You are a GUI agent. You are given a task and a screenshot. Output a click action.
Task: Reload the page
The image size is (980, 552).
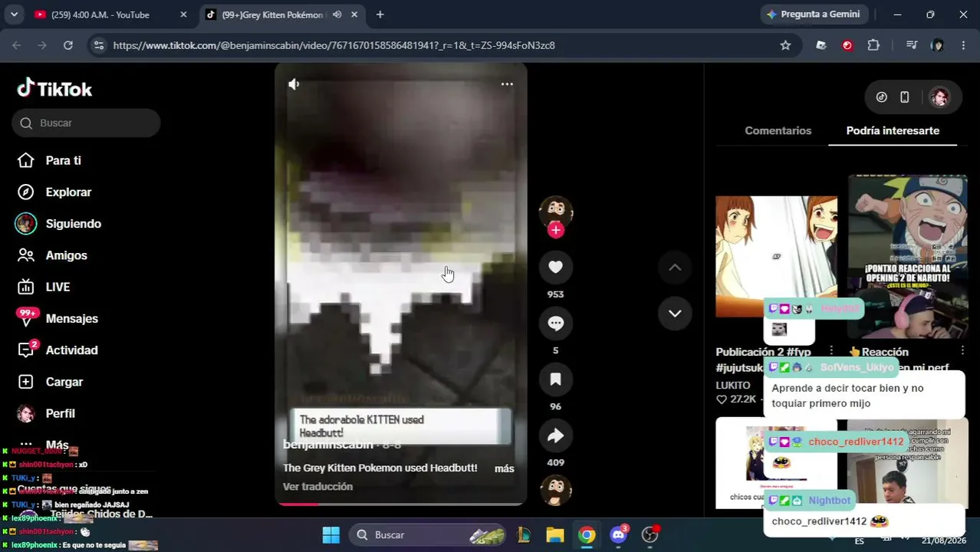[68, 45]
